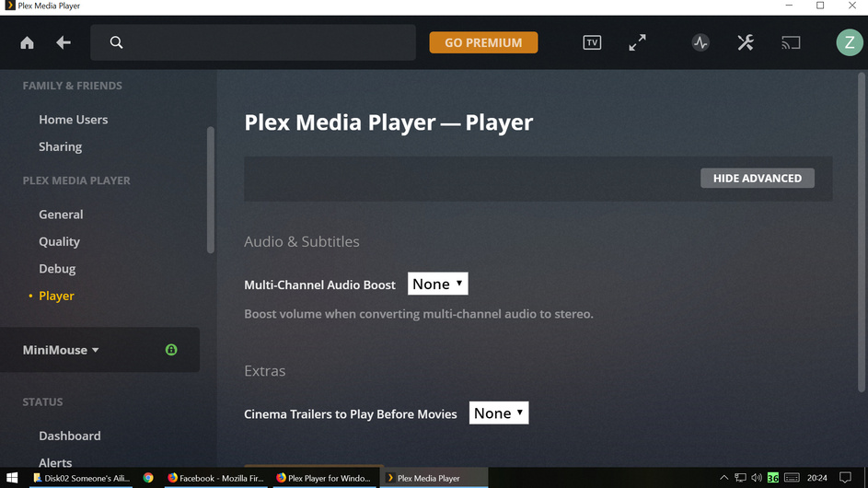Screen dimensions: 868x488
Task: Go to the Plex home screen
Action: pos(27,42)
